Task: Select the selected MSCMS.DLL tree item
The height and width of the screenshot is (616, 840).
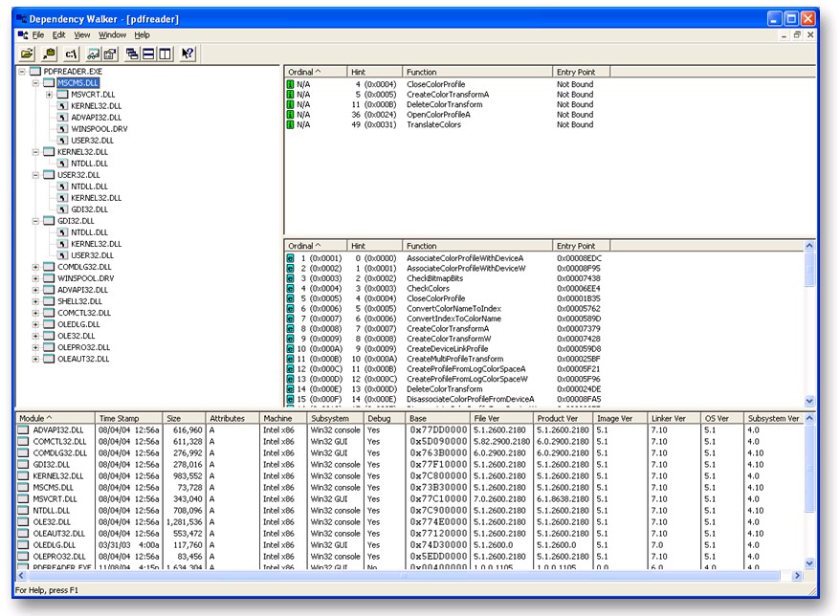Action: click(78, 83)
